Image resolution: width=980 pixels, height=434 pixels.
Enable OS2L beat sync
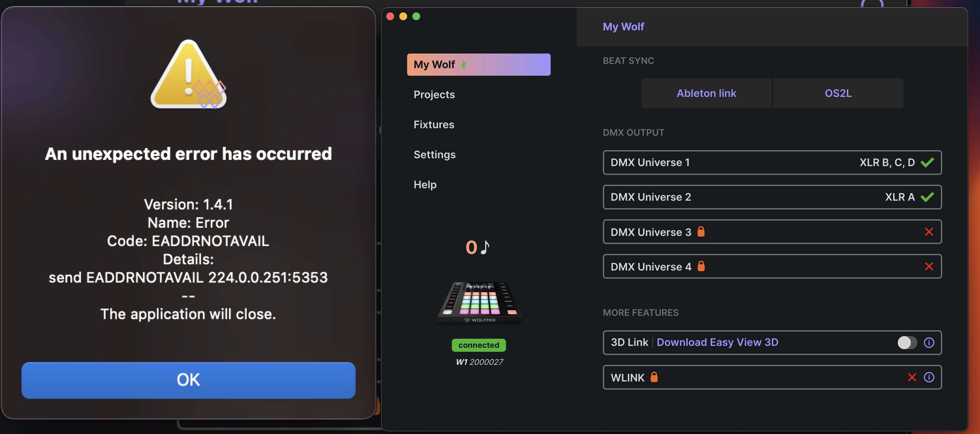tap(838, 93)
